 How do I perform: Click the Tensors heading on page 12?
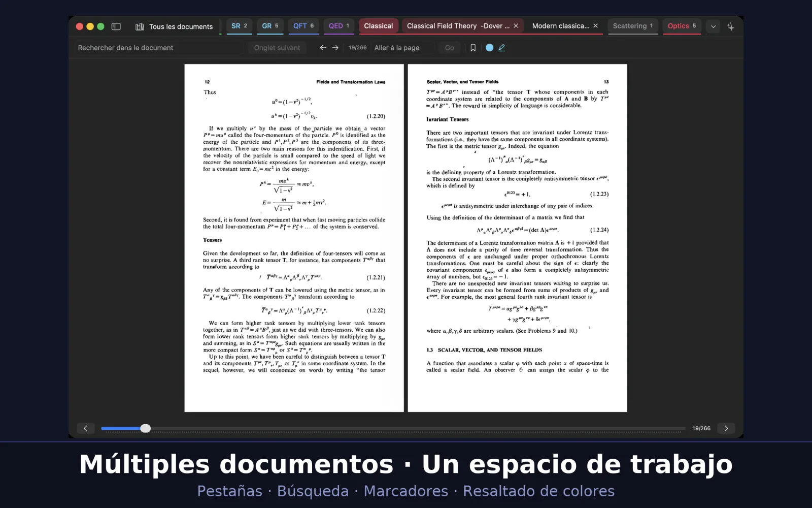click(x=212, y=240)
